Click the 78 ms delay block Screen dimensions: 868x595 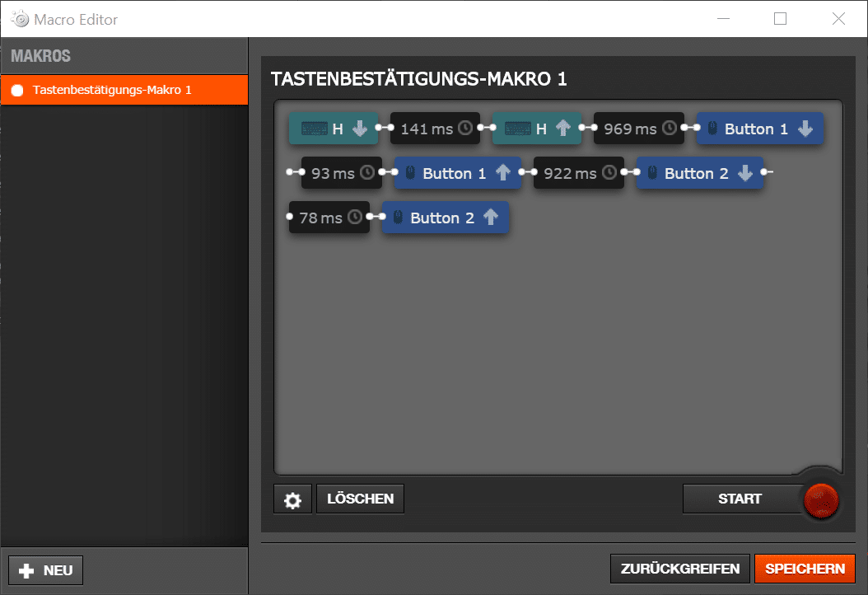[329, 218]
